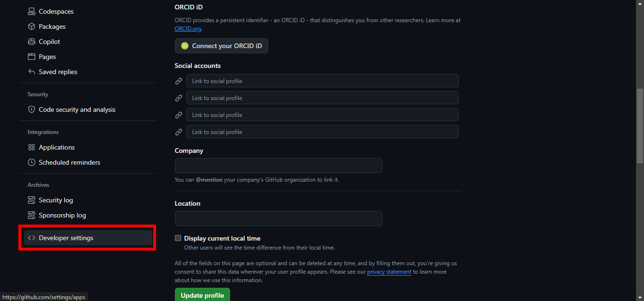Click the Developer settings code icon

tap(32, 238)
